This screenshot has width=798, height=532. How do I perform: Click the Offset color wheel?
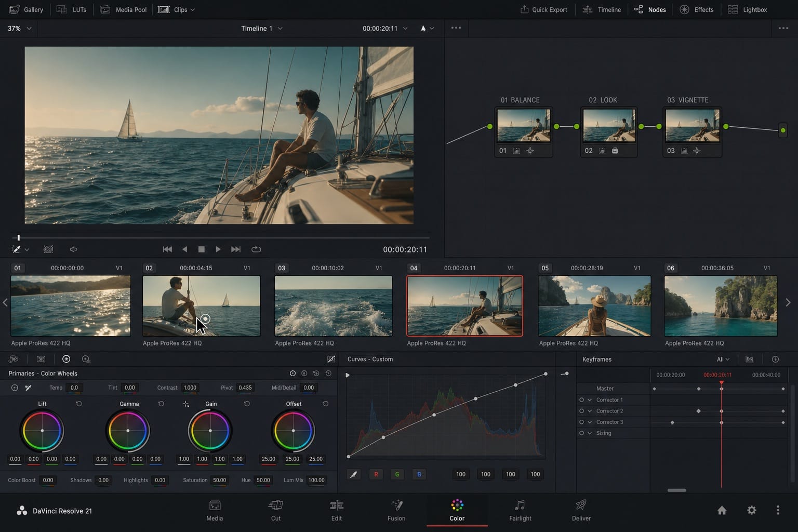pos(293,431)
